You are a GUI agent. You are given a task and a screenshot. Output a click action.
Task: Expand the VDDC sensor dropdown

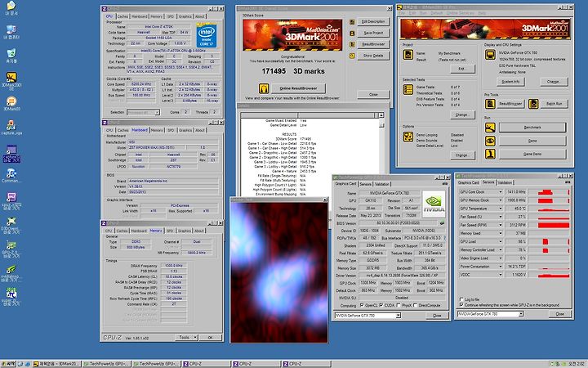(x=501, y=275)
